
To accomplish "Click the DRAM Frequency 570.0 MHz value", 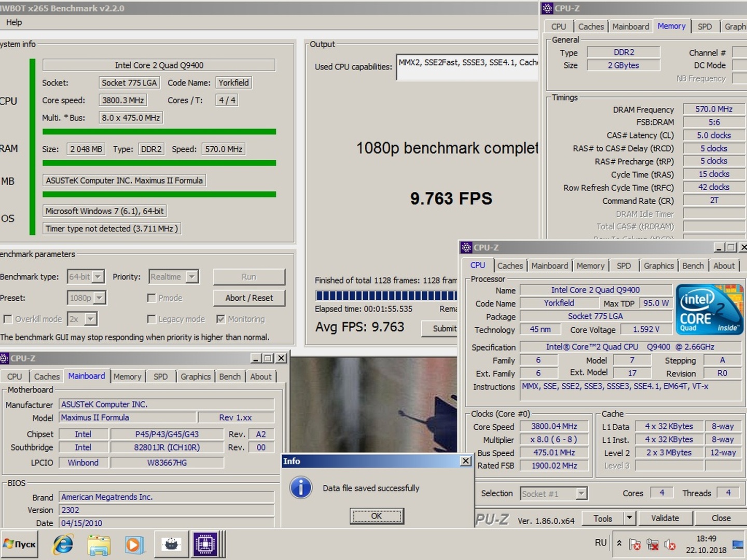I will pyautogui.click(x=714, y=109).
